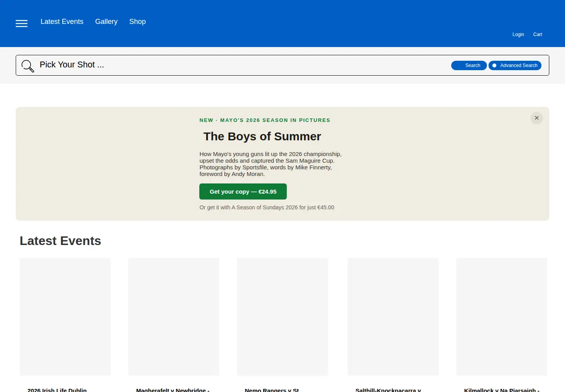The image size is (565, 392).
Task: Click the Latest Events section heading
Action: tap(60, 241)
